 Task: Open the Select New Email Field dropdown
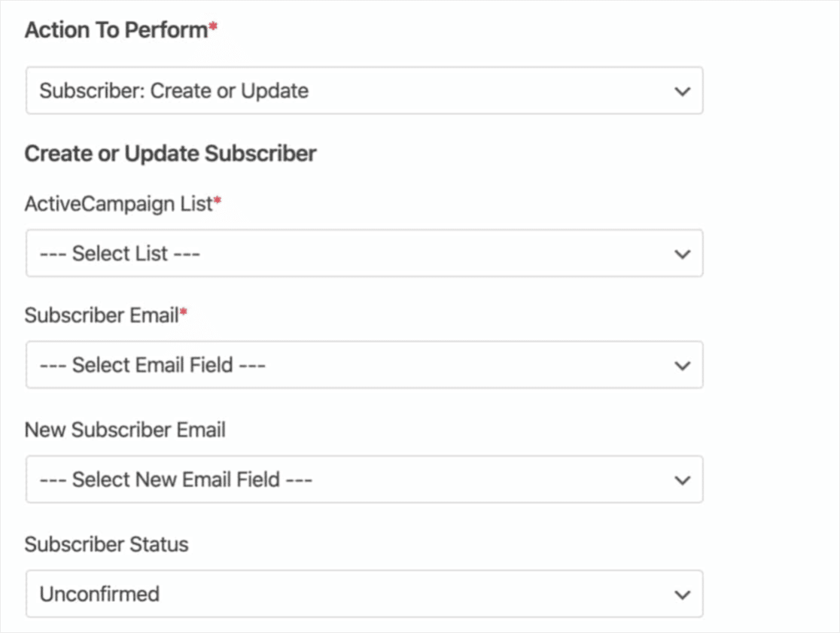click(x=364, y=479)
